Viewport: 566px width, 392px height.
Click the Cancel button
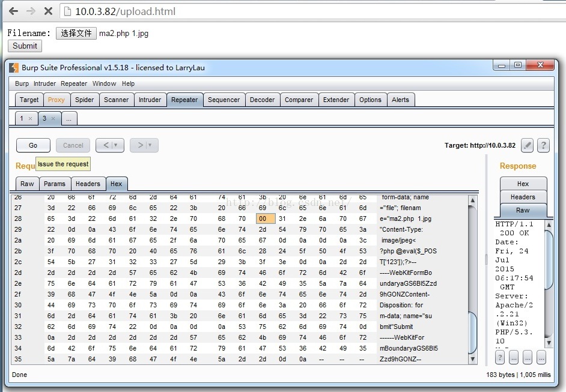pos(73,145)
